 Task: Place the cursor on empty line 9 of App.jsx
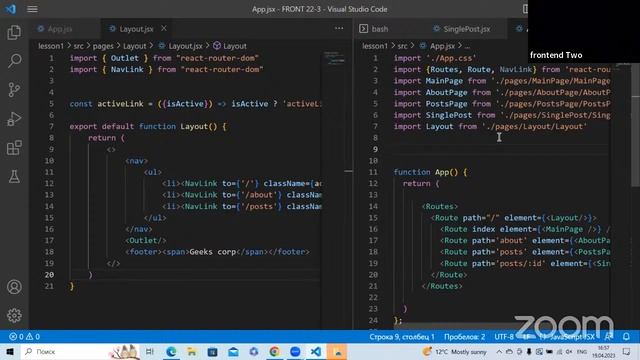pos(500,149)
